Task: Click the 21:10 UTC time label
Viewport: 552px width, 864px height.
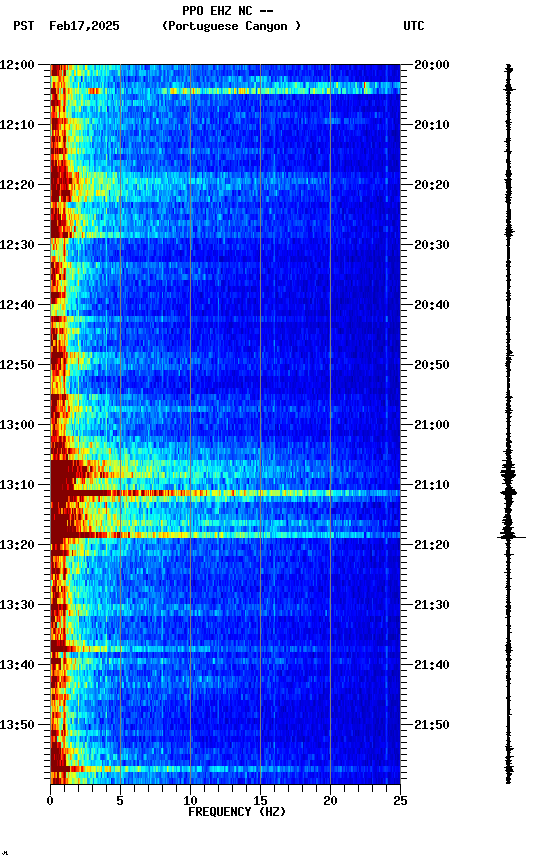Action: click(x=432, y=485)
